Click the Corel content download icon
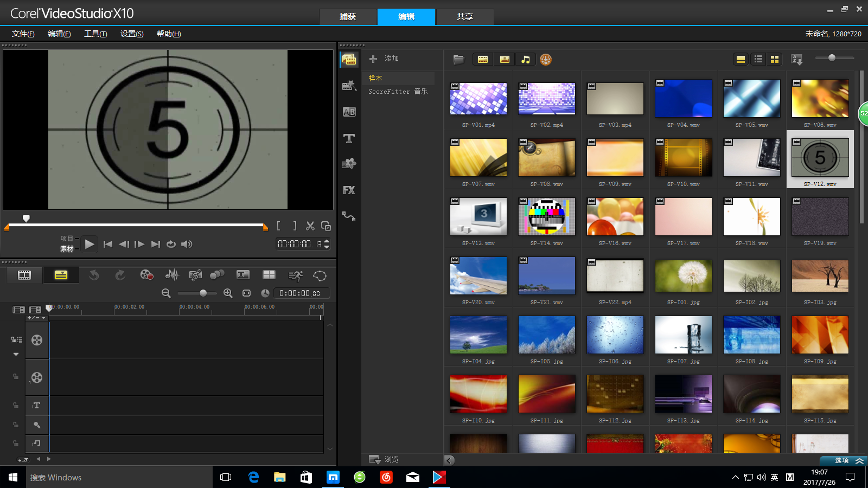The image size is (868, 488). 546,60
